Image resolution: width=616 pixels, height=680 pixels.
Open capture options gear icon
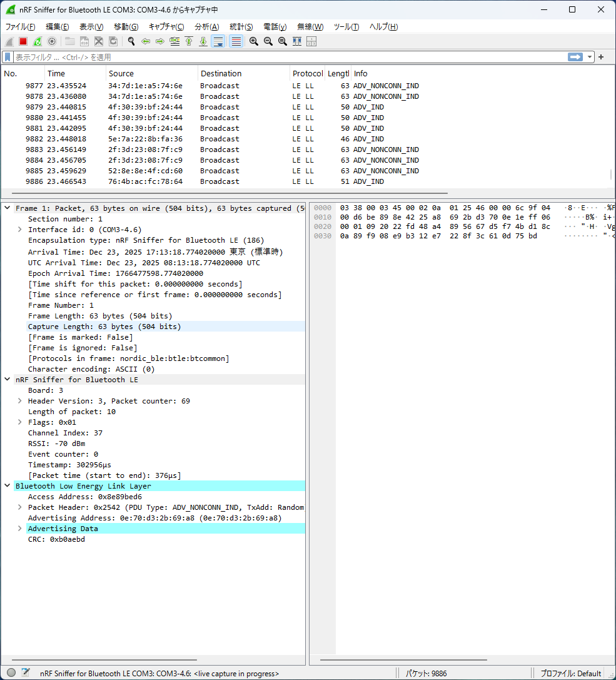(52, 41)
